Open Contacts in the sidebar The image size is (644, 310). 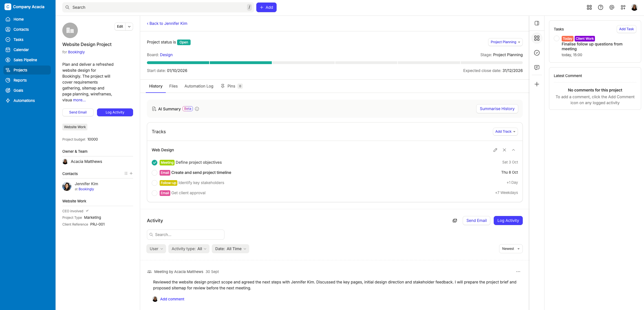[x=27, y=29]
